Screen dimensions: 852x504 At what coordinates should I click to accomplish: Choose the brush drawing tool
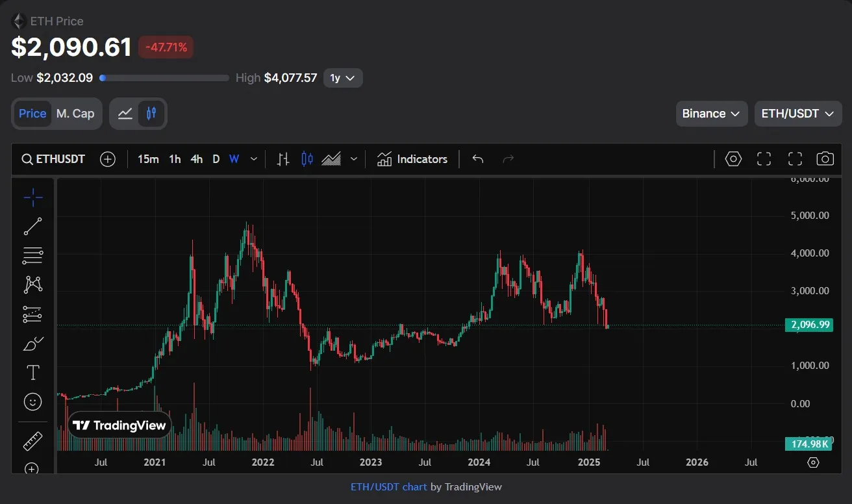[x=32, y=344]
